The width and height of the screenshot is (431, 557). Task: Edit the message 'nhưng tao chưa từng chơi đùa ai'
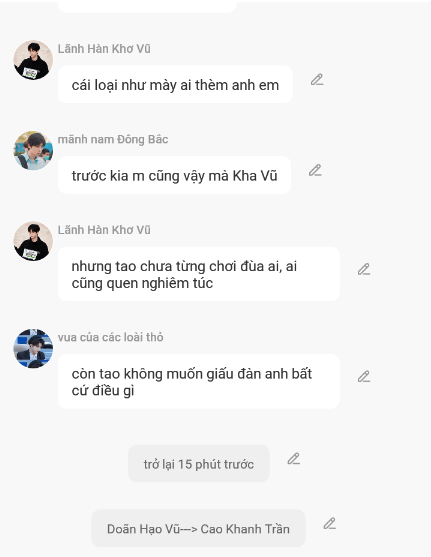[x=364, y=269]
